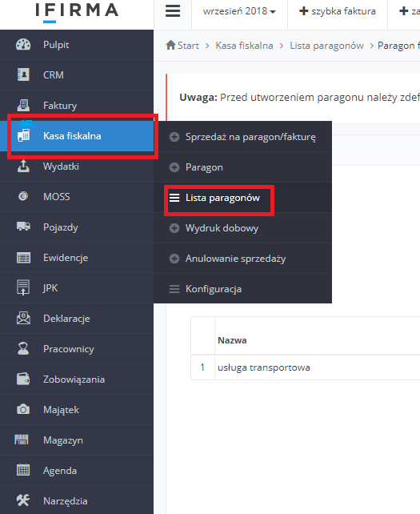This screenshot has height=514, width=420.
Task: Select the Pracownicy person icon
Action: point(23,348)
